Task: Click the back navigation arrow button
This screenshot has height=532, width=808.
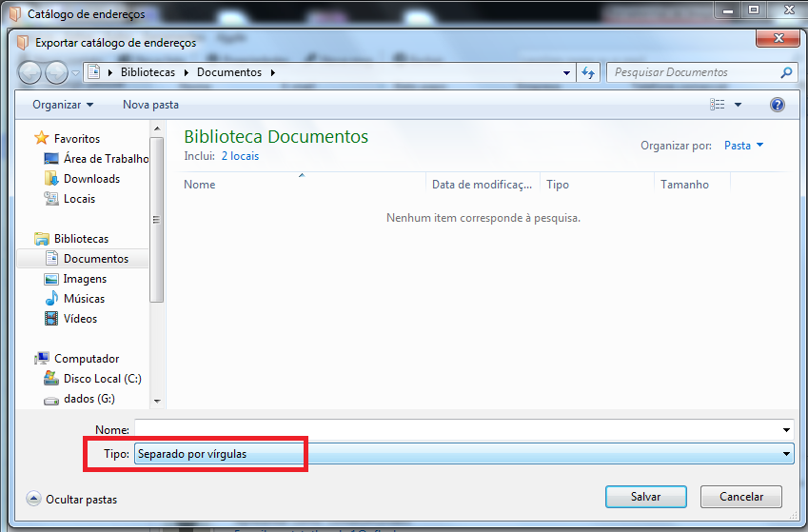Action: 30,72
